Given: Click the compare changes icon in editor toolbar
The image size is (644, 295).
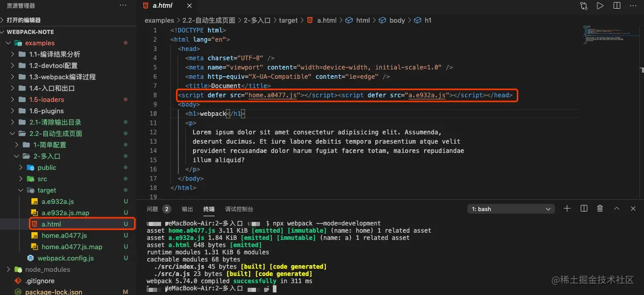Looking at the screenshot, I should (583, 6).
